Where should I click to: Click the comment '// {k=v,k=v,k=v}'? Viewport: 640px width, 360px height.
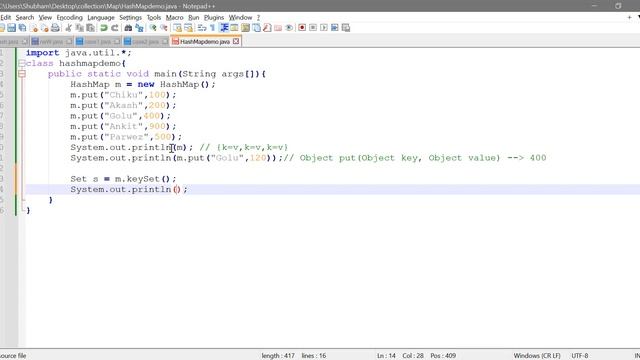[244, 147]
